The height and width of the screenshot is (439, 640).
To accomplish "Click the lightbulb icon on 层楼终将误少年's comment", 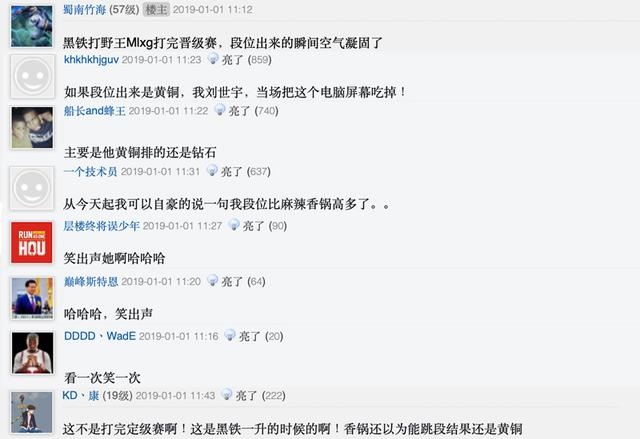I will tap(234, 224).
